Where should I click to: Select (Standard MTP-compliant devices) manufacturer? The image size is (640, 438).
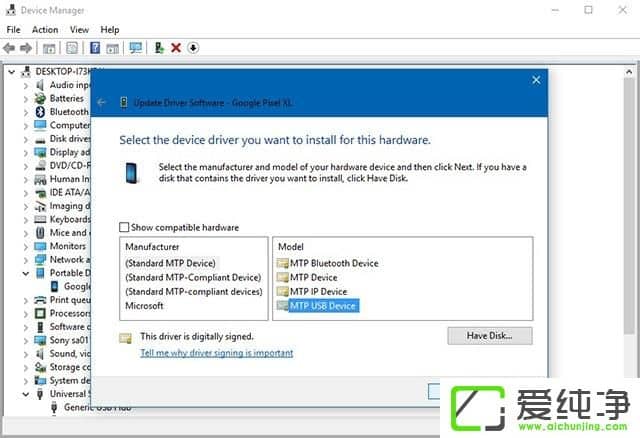(194, 291)
